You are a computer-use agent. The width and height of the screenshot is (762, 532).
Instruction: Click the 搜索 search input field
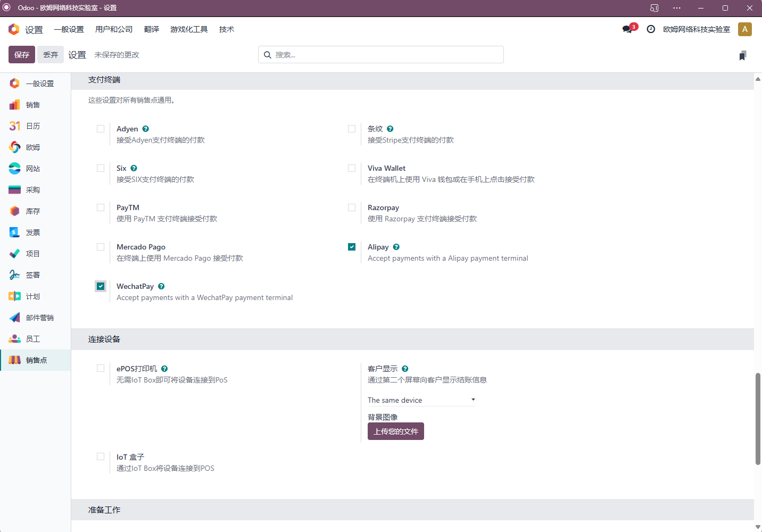[381, 55]
